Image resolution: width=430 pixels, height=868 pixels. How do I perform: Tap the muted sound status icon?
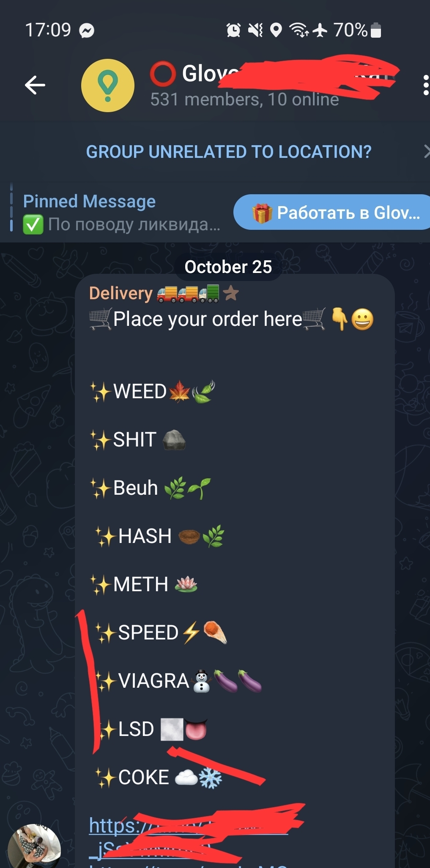pyautogui.click(x=255, y=30)
